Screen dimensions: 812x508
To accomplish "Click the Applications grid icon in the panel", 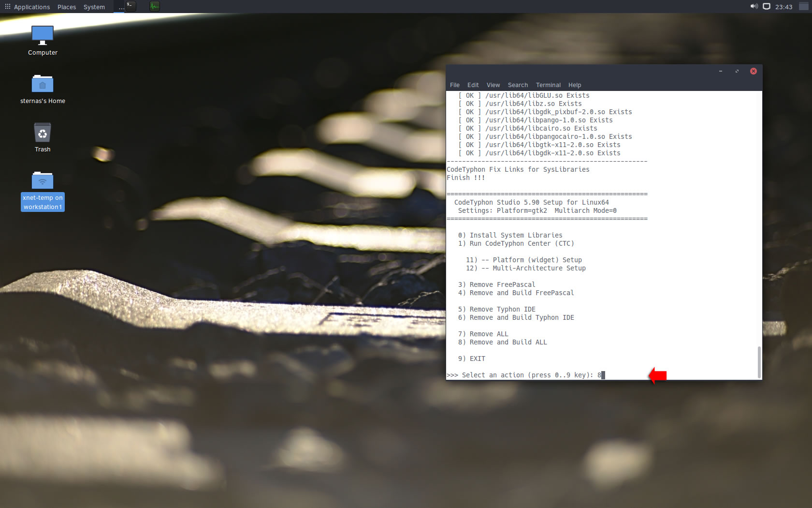I will tap(7, 7).
